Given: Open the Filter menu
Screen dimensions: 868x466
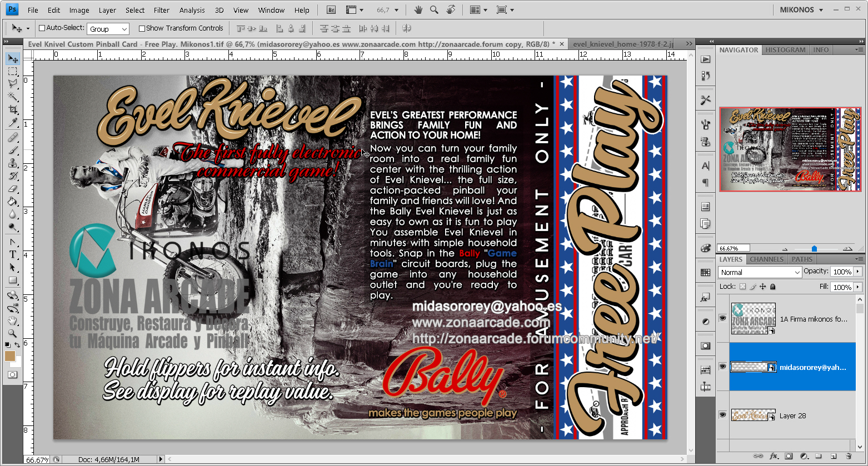Looking at the screenshot, I should [x=161, y=9].
